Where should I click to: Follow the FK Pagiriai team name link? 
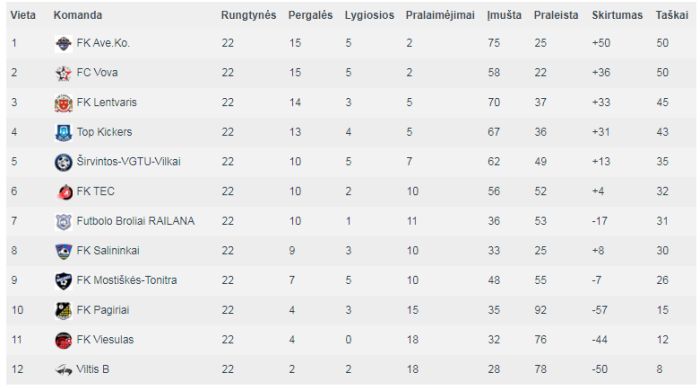coord(103,310)
